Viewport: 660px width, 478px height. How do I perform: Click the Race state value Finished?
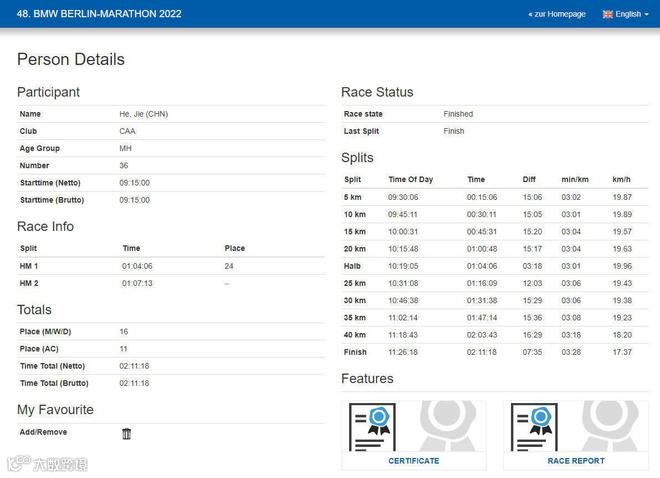[x=458, y=114]
